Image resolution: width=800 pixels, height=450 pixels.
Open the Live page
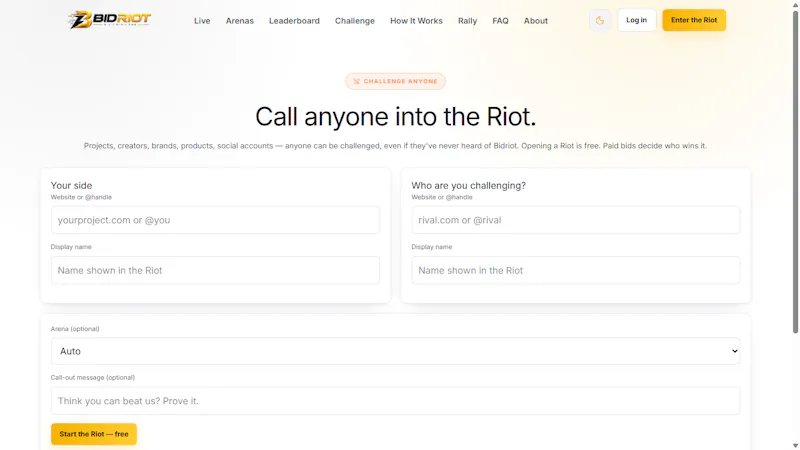202,21
